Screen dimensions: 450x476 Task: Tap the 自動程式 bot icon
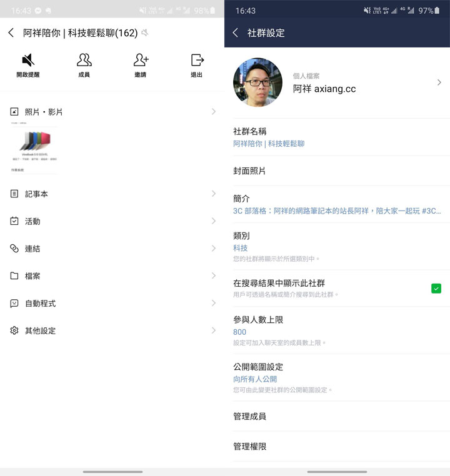point(14,303)
